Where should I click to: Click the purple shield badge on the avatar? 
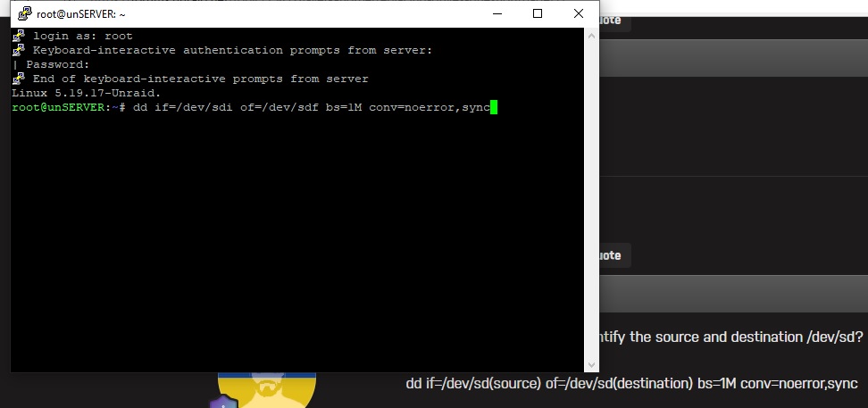(223, 403)
